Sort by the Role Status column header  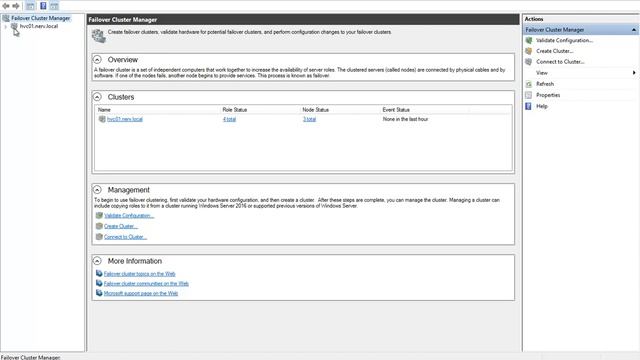(234, 110)
